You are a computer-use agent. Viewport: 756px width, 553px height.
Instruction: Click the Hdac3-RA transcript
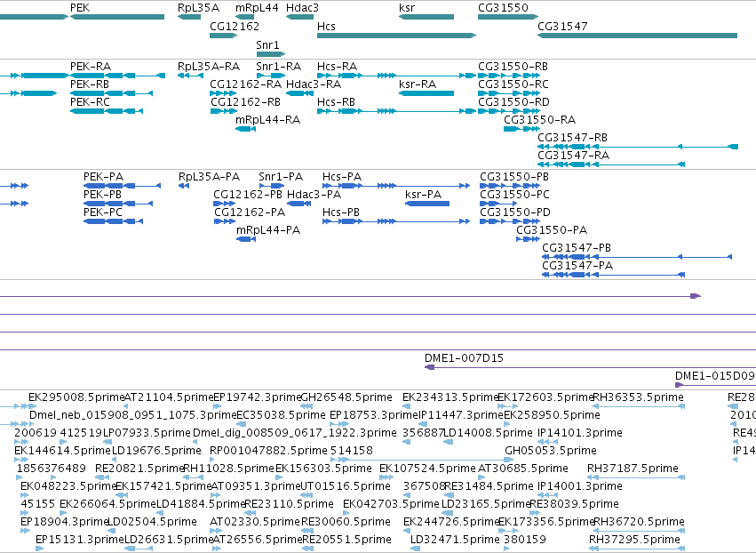tap(299, 93)
